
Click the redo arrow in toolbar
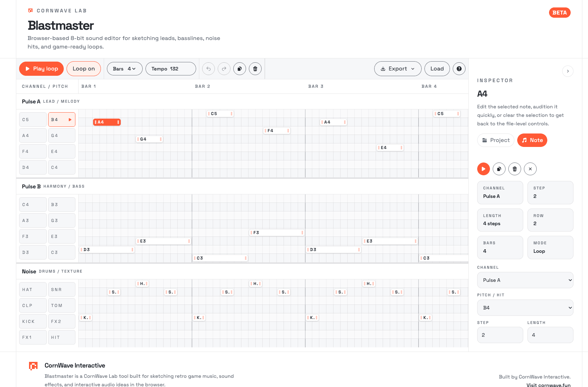click(x=224, y=69)
